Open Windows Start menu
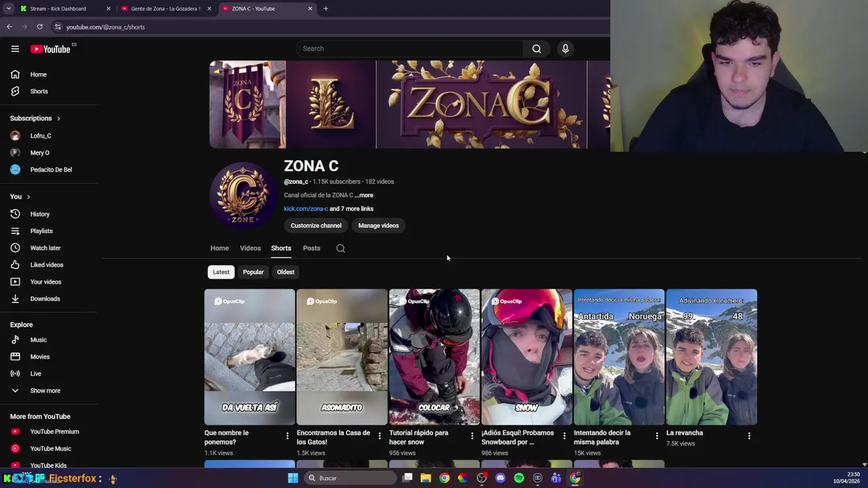Image resolution: width=868 pixels, height=488 pixels. pos(293,478)
